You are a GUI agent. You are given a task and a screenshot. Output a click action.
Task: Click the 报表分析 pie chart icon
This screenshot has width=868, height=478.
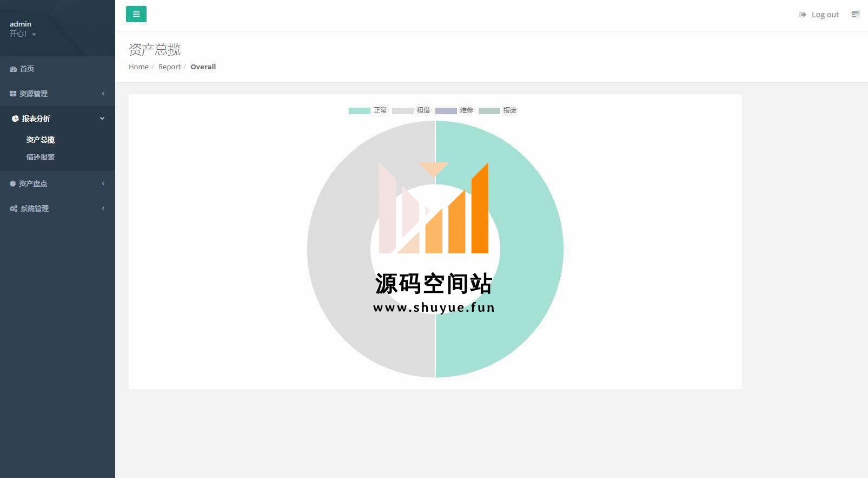point(15,119)
